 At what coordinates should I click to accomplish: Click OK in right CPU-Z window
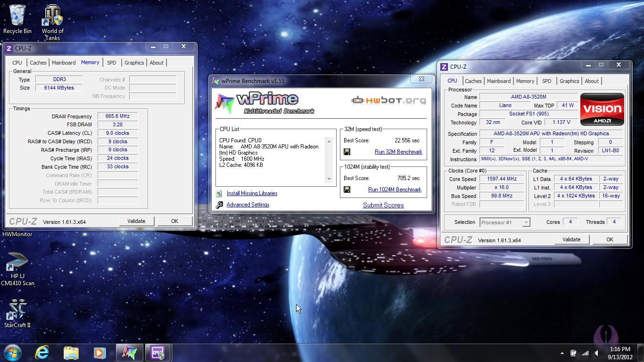point(610,239)
